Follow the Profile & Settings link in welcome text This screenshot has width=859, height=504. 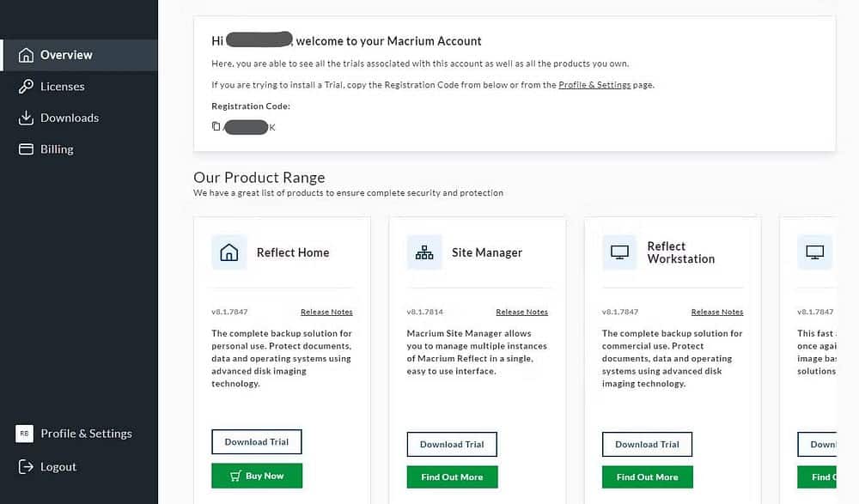tap(594, 85)
